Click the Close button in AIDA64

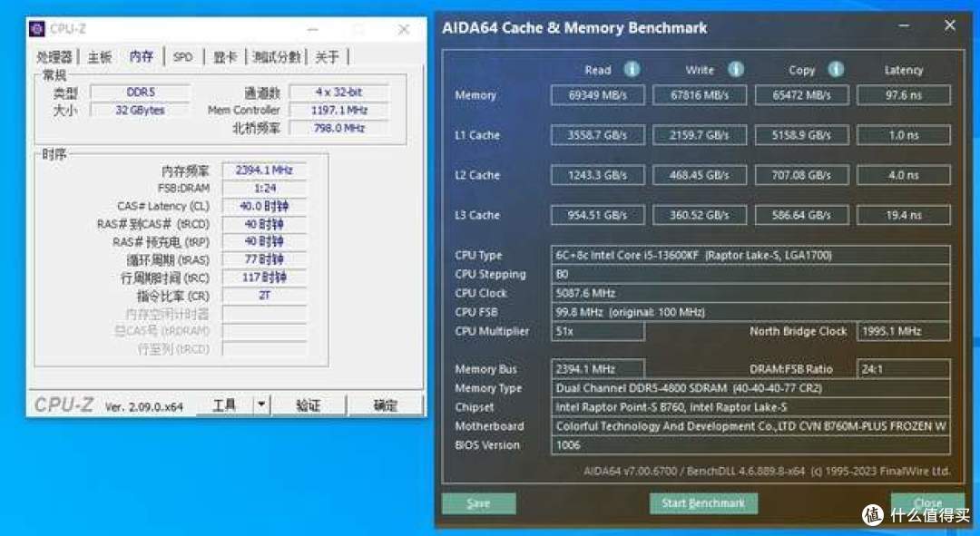(927, 502)
